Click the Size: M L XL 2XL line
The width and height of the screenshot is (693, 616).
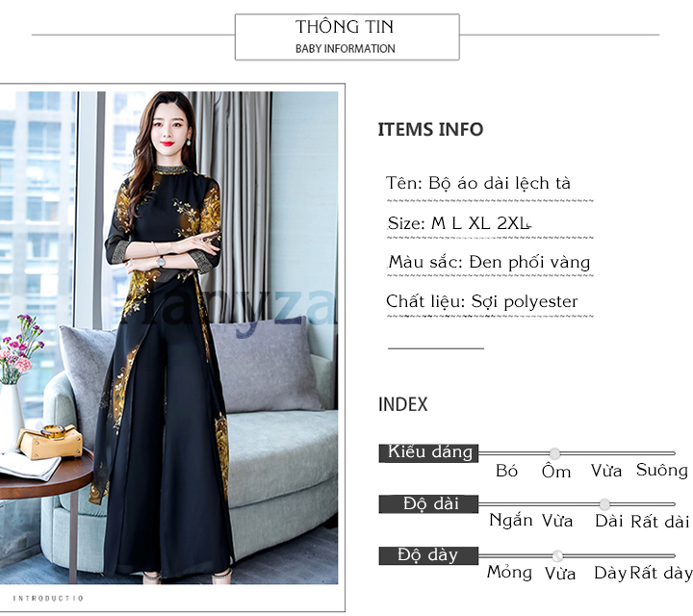[x=459, y=223]
